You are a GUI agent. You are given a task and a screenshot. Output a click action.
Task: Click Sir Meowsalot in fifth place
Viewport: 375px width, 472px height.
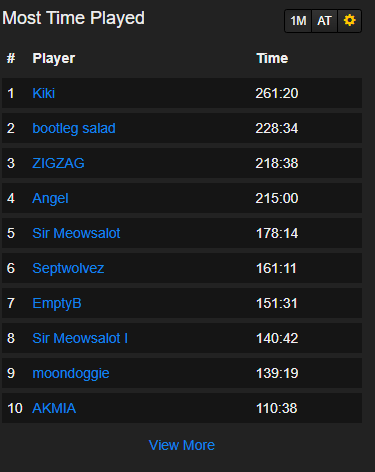point(76,233)
